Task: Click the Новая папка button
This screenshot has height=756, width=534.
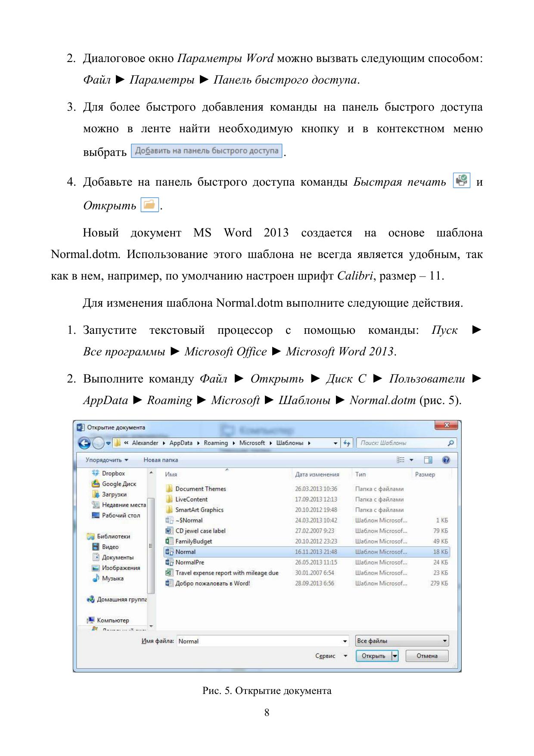Action: (161, 460)
